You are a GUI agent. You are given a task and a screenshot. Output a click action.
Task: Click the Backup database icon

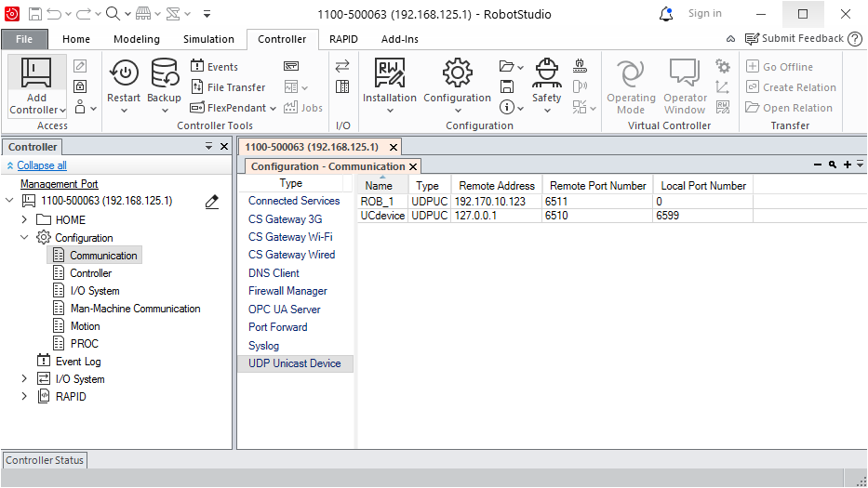coord(165,73)
